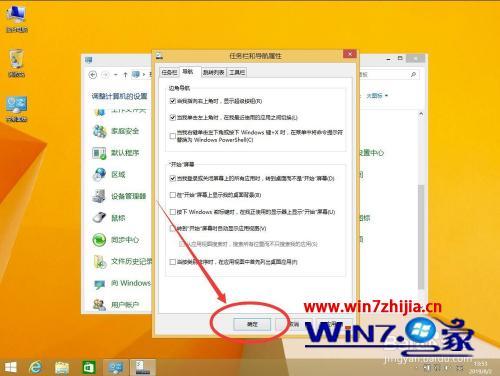Click the Windows Start button on taskbar
Viewport: 500px width, 376px height.
pyautogui.click(x=11, y=367)
